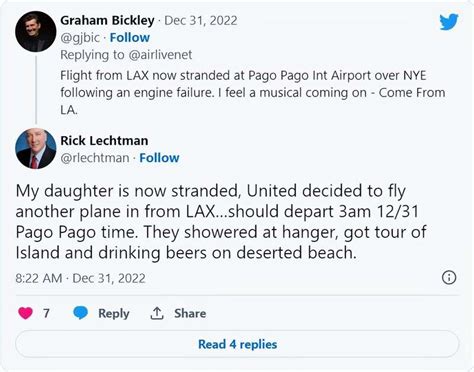Screen dimensions: 474x372
Task: Click the Reply text label
Action: click(114, 313)
